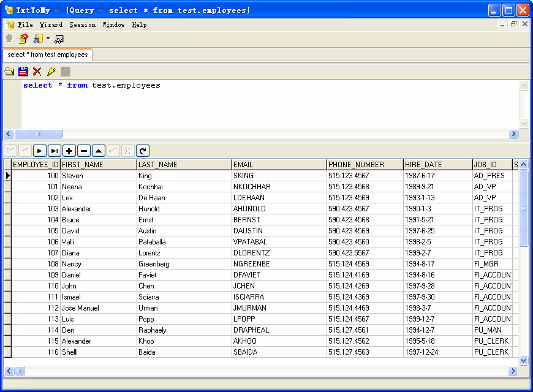Viewport: 533px width, 392px height.
Task: Refresh data with circular arrow button
Action: [143, 151]
